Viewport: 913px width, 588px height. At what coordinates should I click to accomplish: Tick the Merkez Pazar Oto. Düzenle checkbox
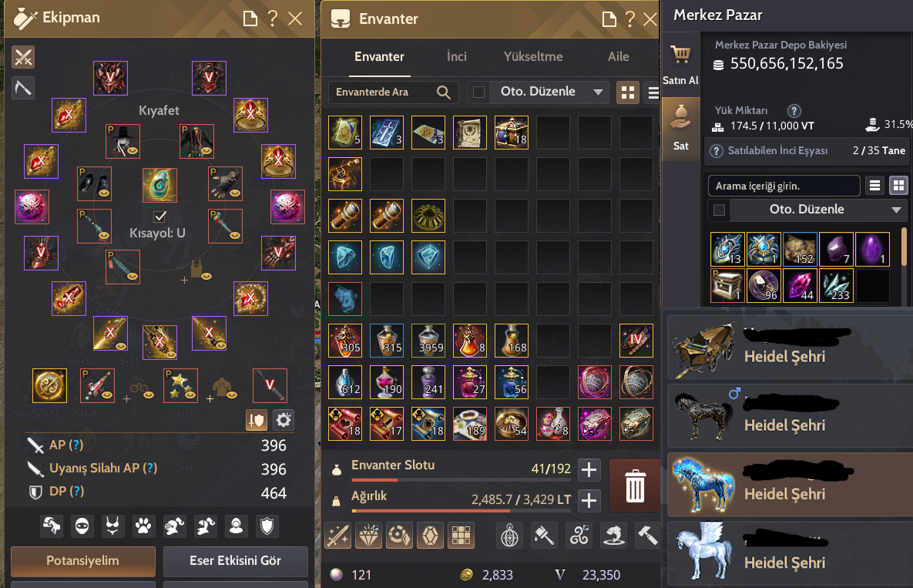[719, 210]
